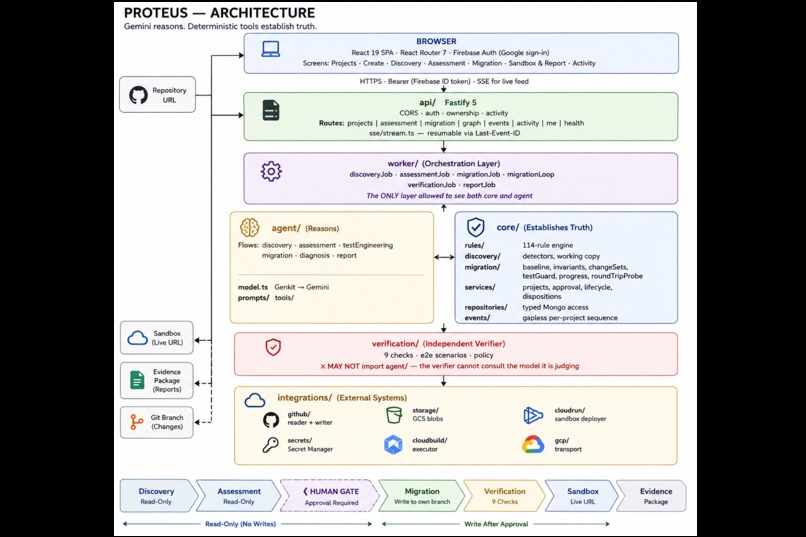Click the 'Routes: projects | assessment | migration' line
Viewport: 806px width, 537px height.
click(x=451, y=123)
